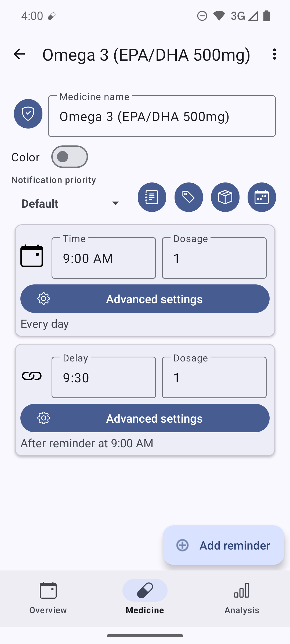Open the stock box icon
The height and width of the screenshot is (644, 290).
[225, 197]
